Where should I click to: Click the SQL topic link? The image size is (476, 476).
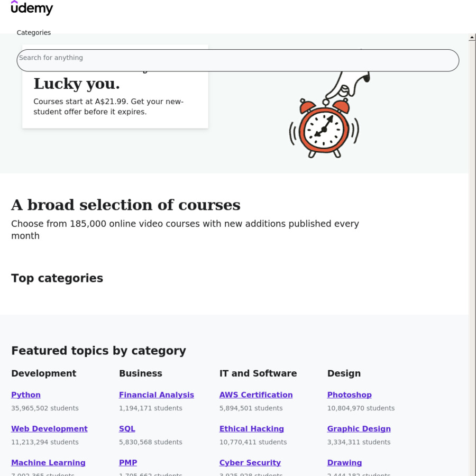[x=127, y=428]
